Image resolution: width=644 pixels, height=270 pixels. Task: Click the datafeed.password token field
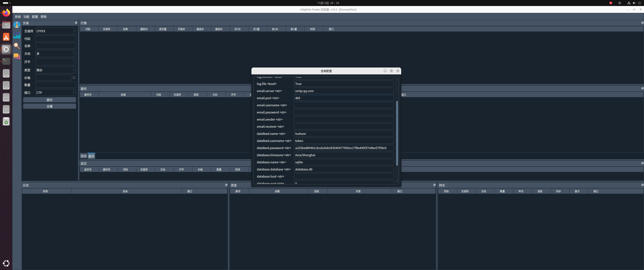[x=344, y=148]
